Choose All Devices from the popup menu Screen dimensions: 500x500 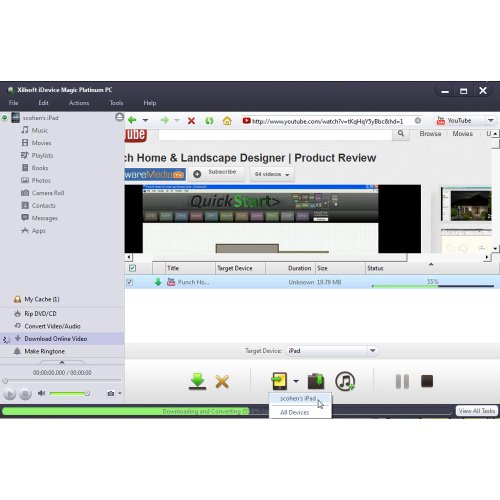(x=295, y=412)
